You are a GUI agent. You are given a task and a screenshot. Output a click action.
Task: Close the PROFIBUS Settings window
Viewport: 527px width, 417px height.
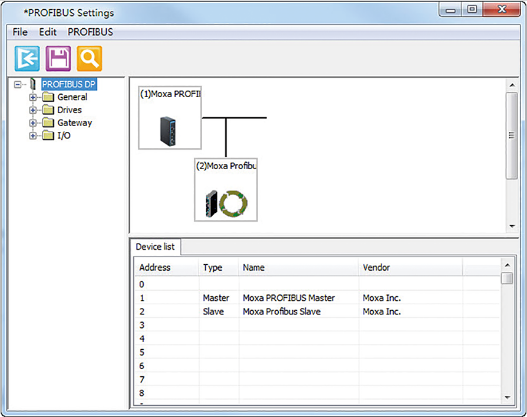(501, 10)
